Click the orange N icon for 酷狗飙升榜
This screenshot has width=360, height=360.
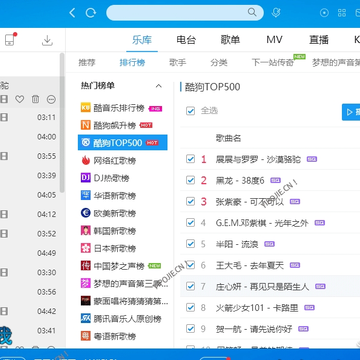pyautogui.click(x=86, y=125)
